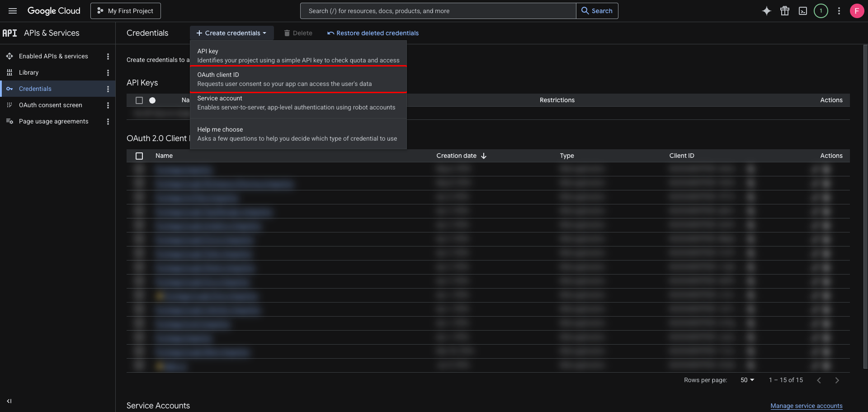868x412 pixels.
Task: Click the Google Cloud logo
Action: click(x=54, y=11)
